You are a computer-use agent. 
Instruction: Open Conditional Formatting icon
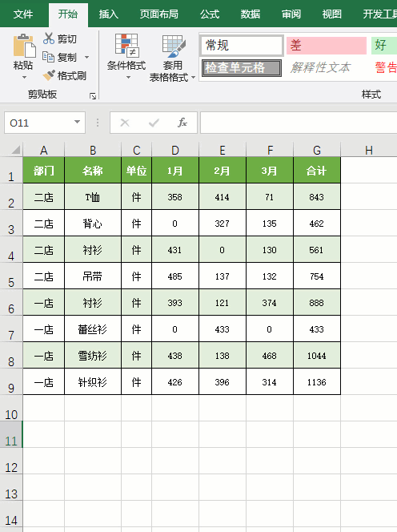click(126, 45)
